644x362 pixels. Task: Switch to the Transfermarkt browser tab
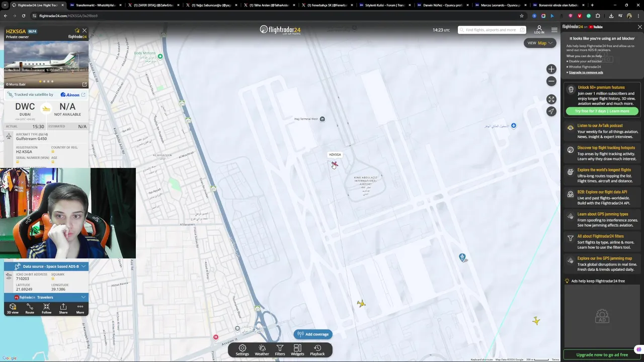(x=96, y=5)
